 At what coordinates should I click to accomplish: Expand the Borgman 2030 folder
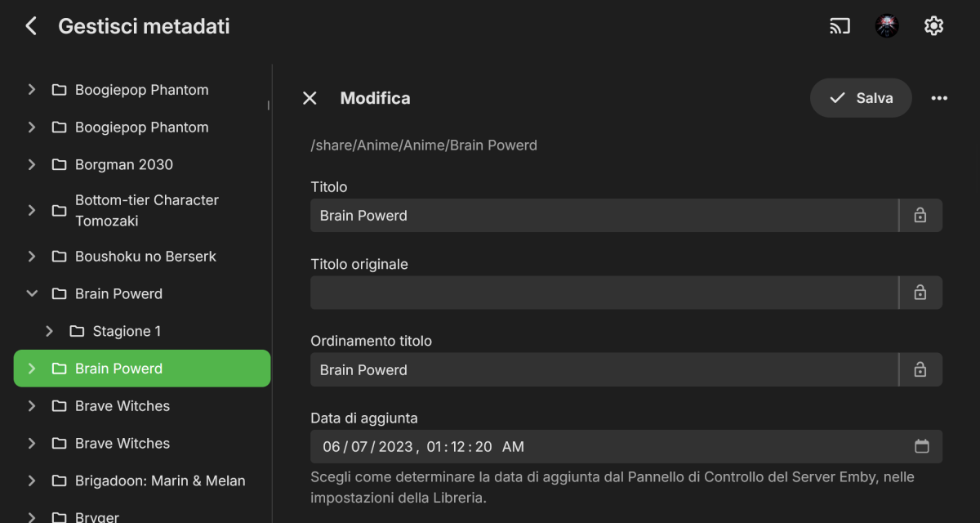pos(32,164)
